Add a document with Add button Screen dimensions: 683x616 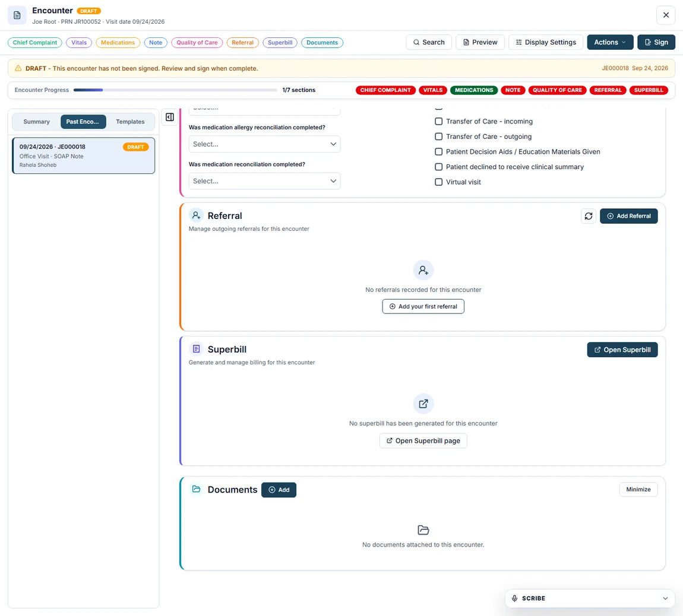coord(279,490)
